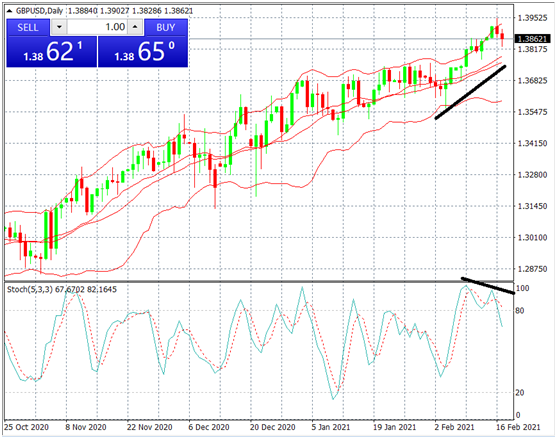Click the 1.38 65 buy price panel
This screenshot has width=557, height=439.
(143, 52)
